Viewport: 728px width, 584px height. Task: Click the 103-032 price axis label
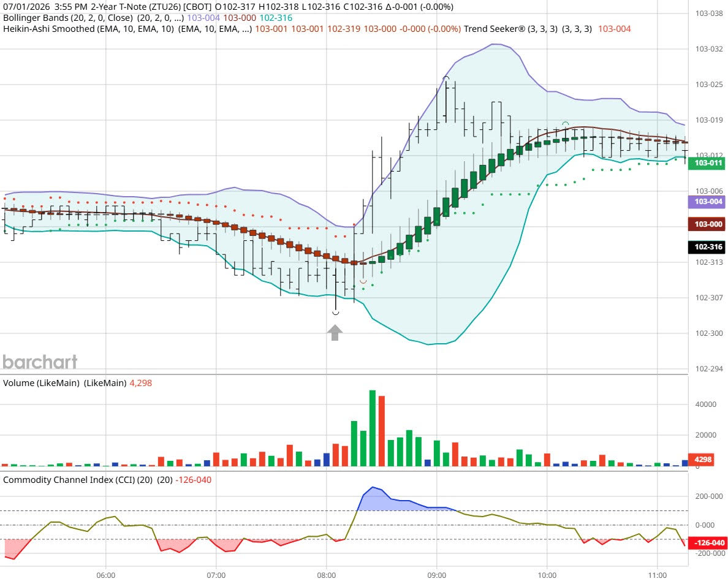point(709,49)
